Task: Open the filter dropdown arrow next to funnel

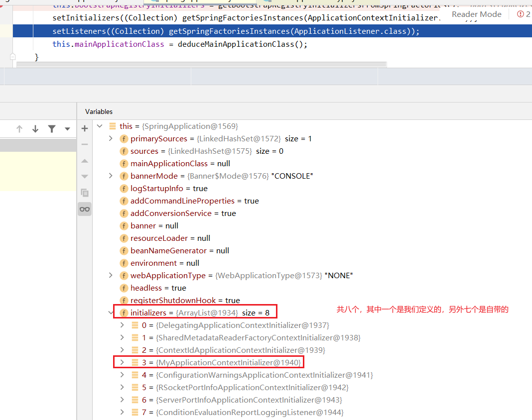Action: tap(68, 129)
